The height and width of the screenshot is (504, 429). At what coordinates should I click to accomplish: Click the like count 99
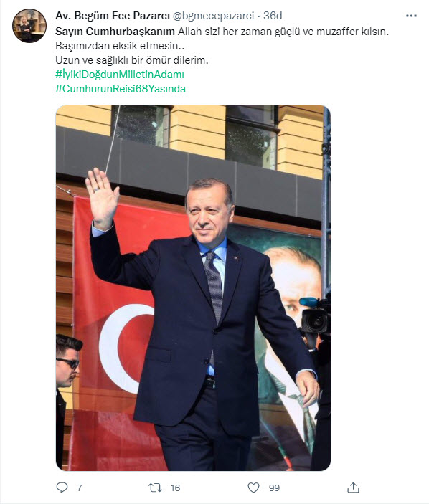[274, 488]
